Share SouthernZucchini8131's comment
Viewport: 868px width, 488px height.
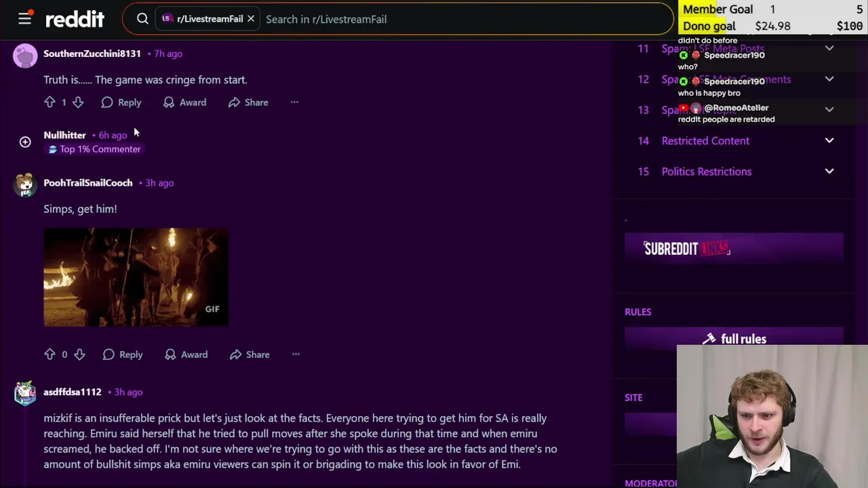click(248, 102)
